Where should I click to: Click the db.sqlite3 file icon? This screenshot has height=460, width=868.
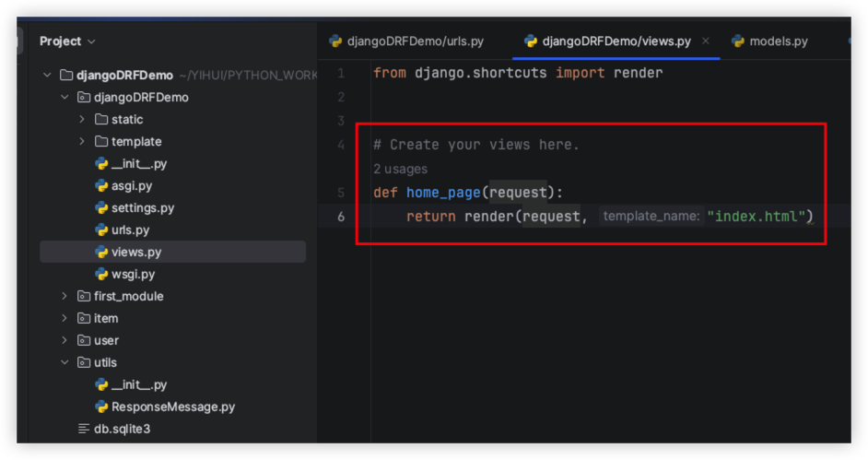[x=84, y=429]
